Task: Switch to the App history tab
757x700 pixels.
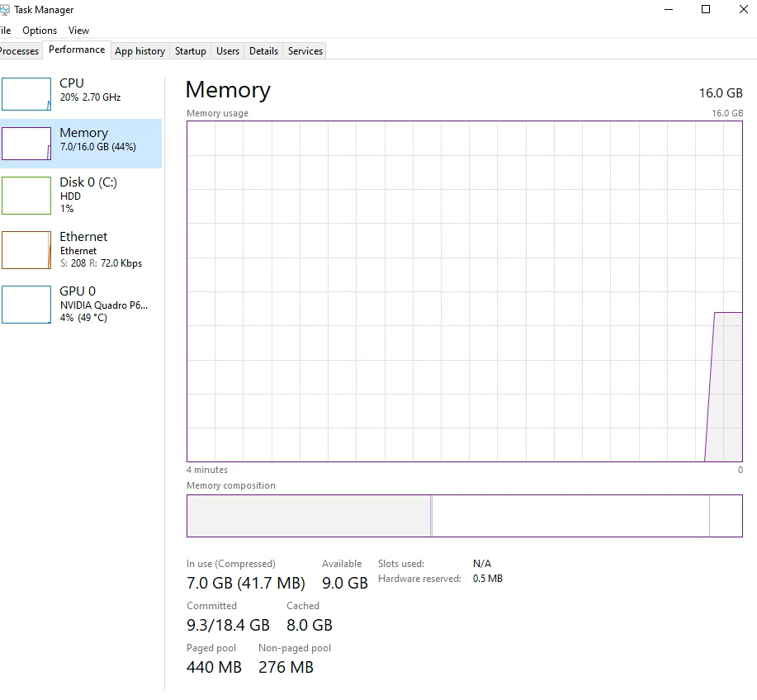Action: 140,51
